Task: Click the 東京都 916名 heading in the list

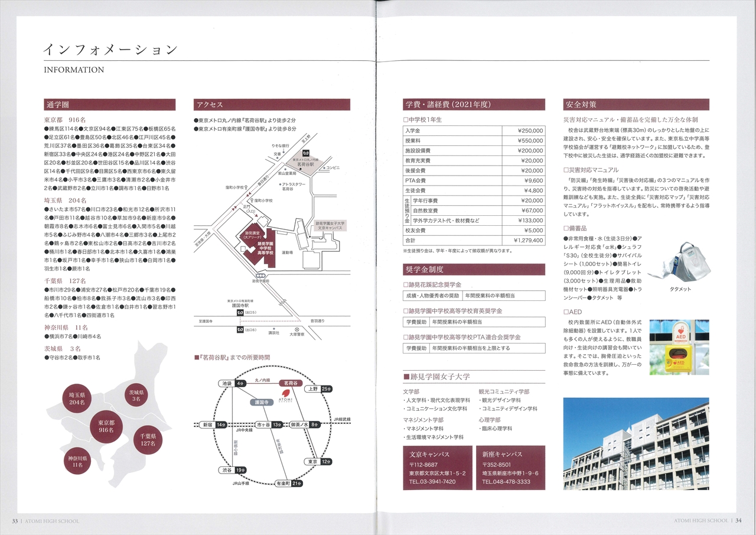Action: (66, 120)
